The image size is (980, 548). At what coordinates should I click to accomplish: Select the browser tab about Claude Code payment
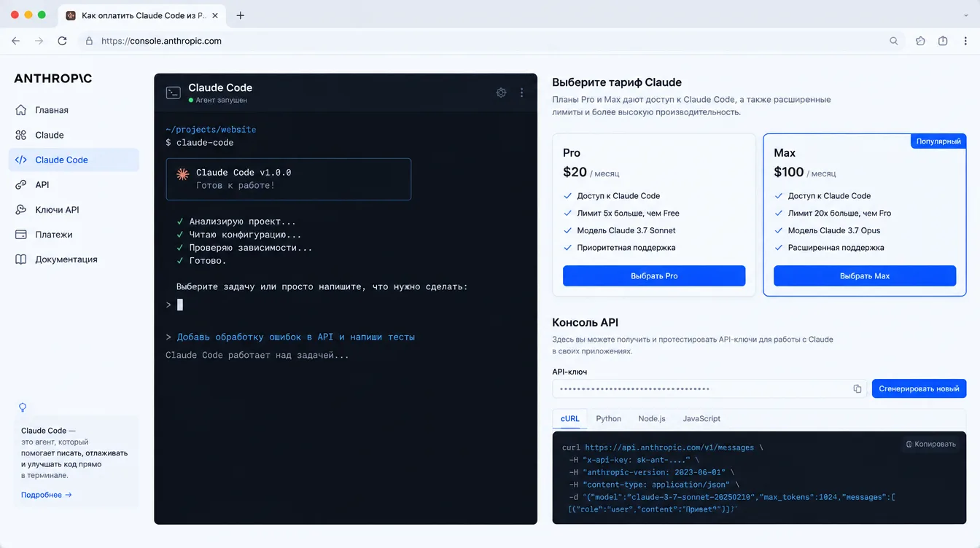(x=142, y=15)
